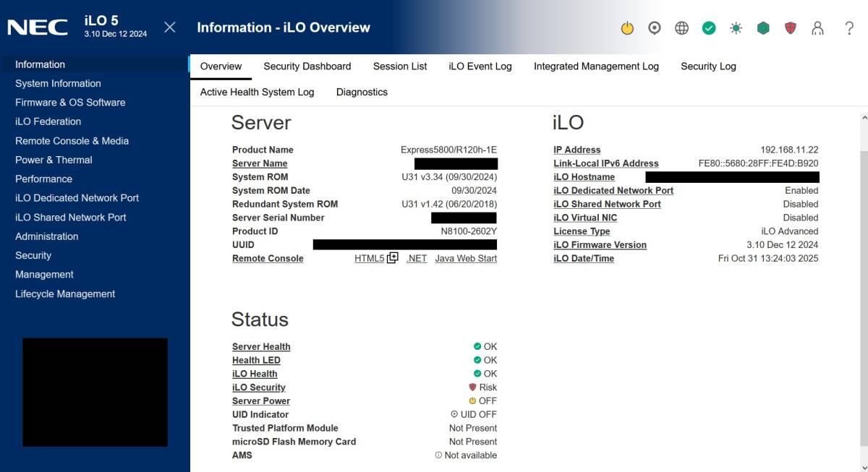Viewport: 868px width, 472px height.
Task: Open the Session List tab
Action: point(400,66)
